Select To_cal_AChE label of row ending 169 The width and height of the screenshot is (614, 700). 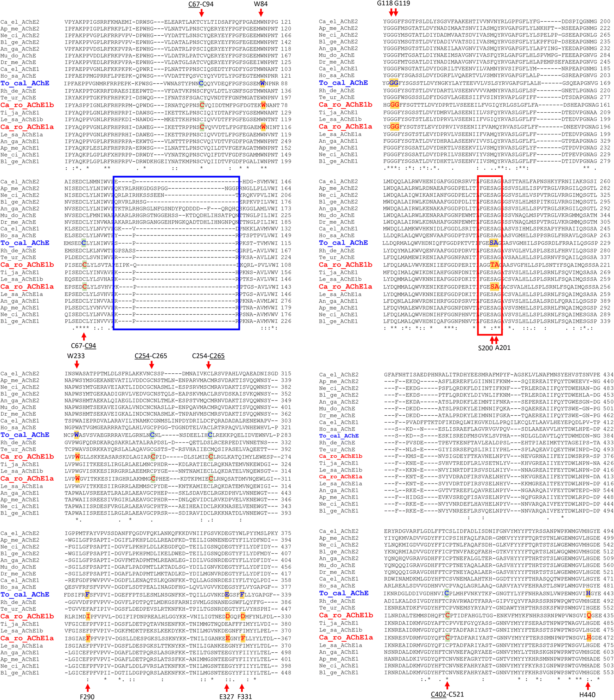344,83
